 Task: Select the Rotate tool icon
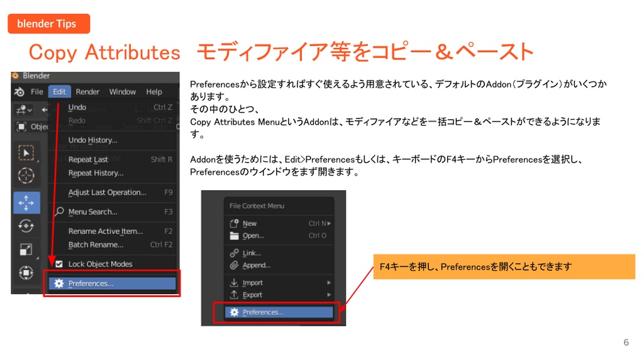(26, 226)
